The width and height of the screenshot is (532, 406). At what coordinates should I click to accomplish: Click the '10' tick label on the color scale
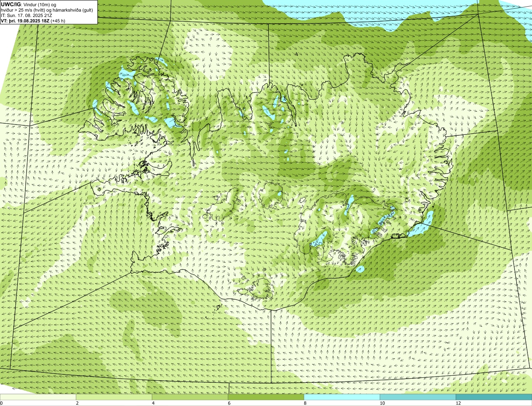(x=382, y=403)
